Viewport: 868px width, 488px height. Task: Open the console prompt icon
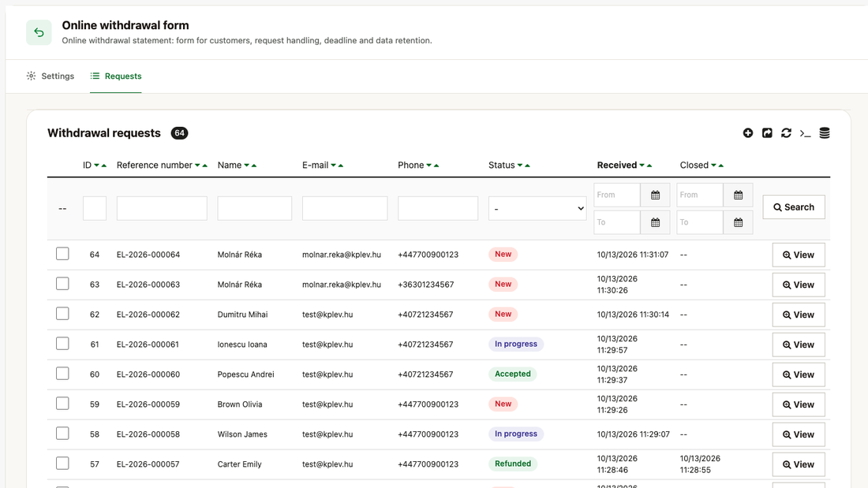(806, 133)
